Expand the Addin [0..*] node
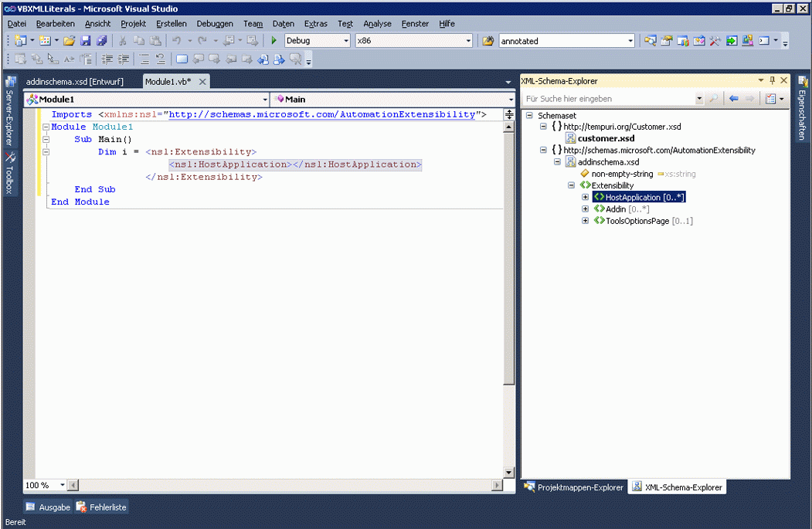The height and width of the screenshot is (529, 812). 585,209
